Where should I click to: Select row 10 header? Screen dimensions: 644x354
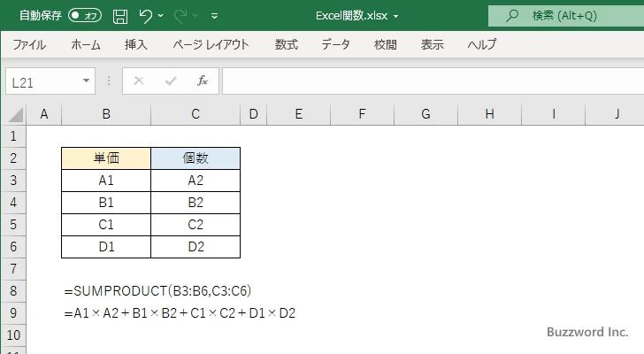tap(13, 335)
